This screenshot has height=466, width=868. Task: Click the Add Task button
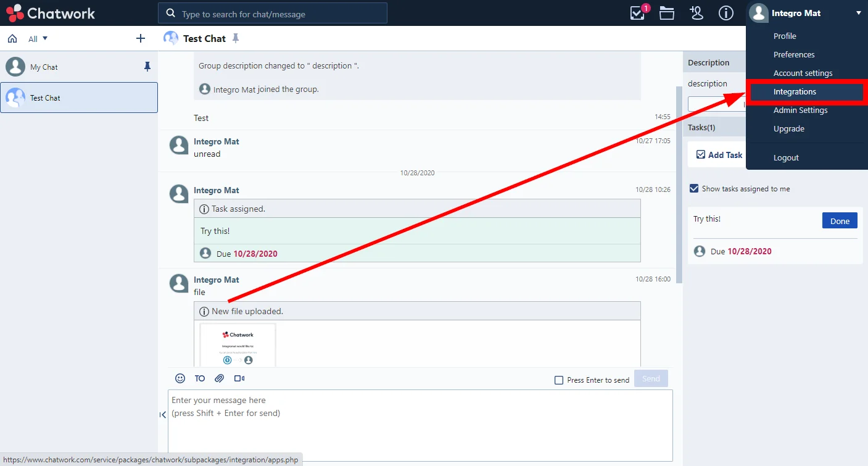(x=719, y=155)
